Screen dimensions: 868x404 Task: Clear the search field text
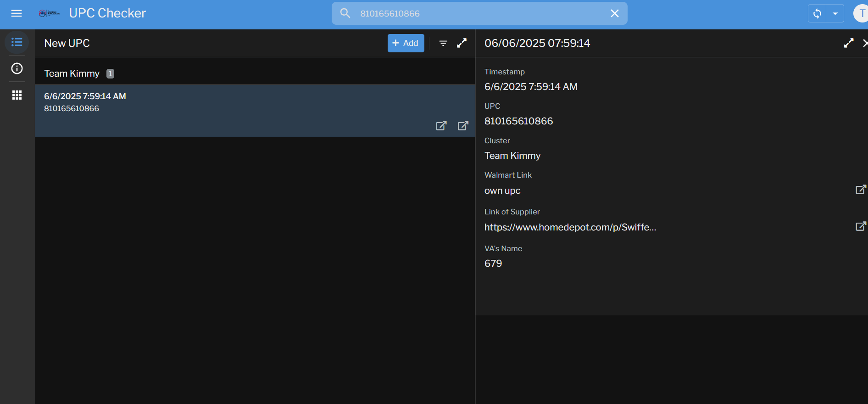(614, 13)
